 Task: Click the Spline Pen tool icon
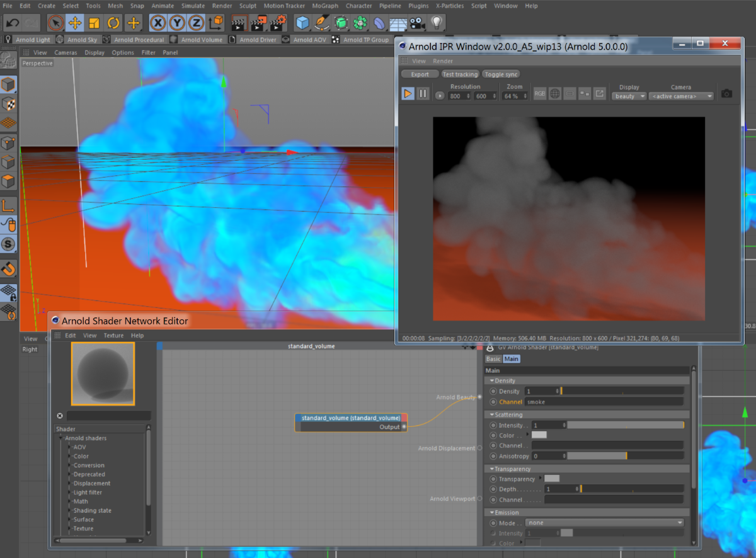[322, 23]
